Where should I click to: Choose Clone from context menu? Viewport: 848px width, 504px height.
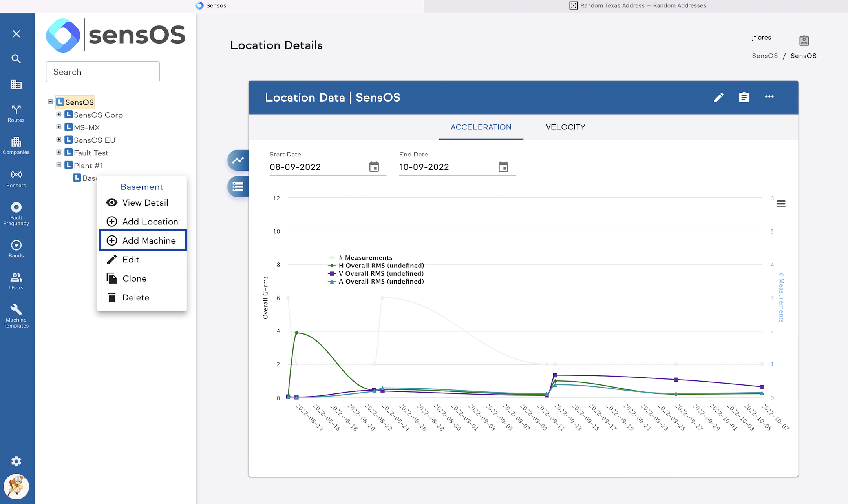(x=142, y=278)
